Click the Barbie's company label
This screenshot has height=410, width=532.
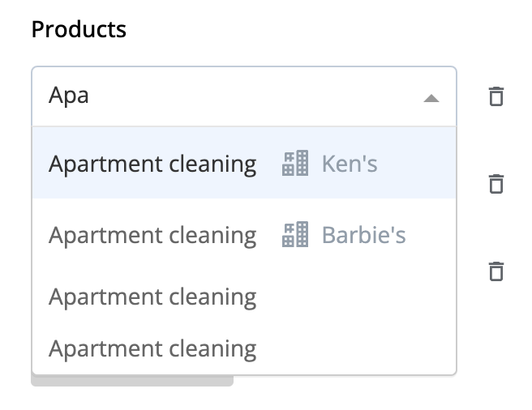363,235
